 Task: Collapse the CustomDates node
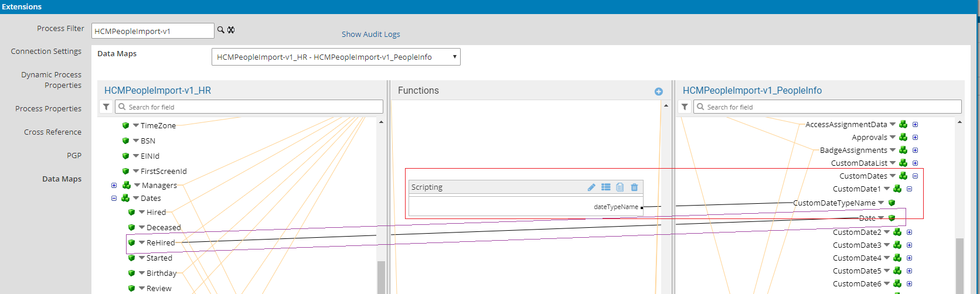[x=915, y=176]
